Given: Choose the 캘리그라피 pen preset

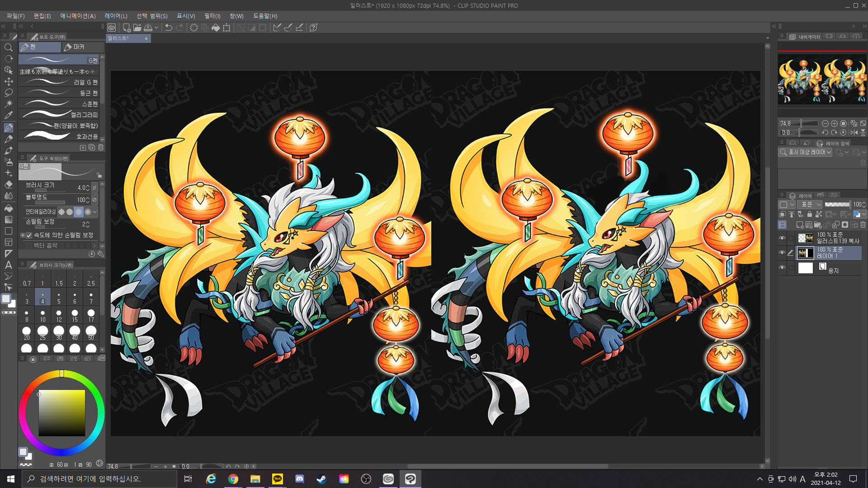Looking at the screenshot, I should 59,115.
